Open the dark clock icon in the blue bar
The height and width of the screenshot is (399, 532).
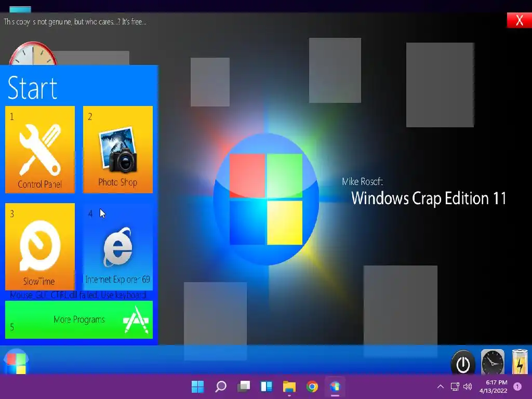pos(493,362)
